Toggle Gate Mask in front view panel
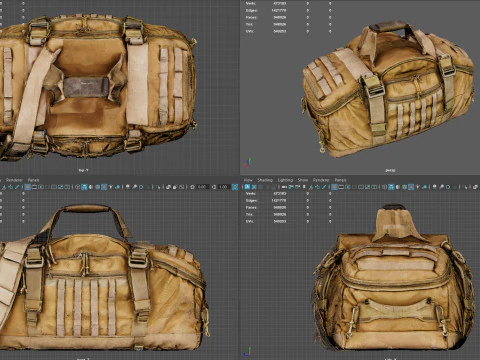This screenshot has width=480, height=360. point(47,187)
